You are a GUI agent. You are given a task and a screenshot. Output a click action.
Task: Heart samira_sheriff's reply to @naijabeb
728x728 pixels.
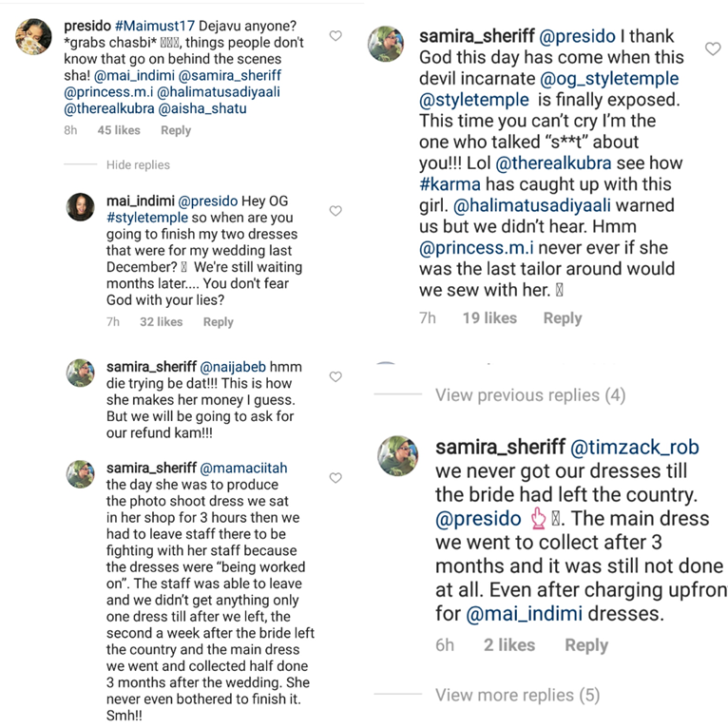pyautogui.click(x=335, y=376)
